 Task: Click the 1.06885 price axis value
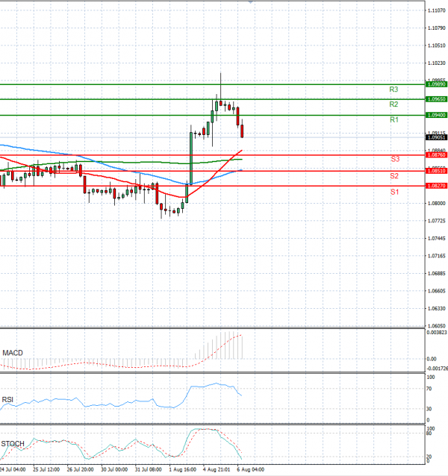[x=437, y=274]
